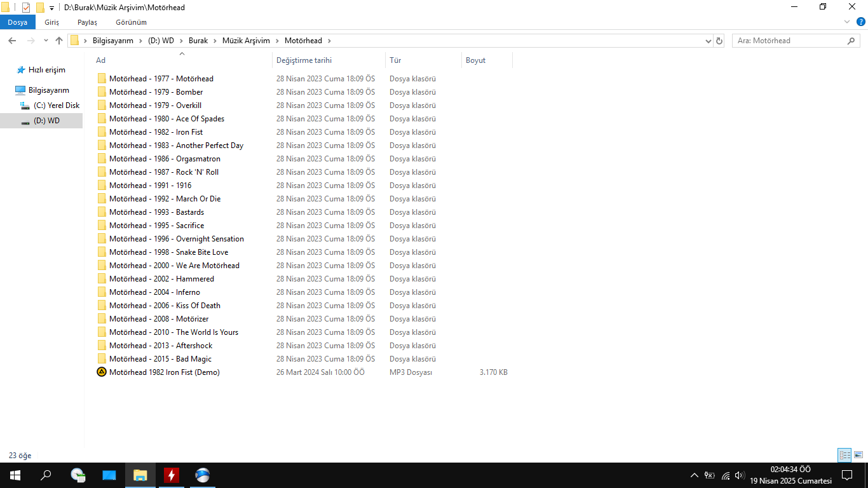
Task: Expand the ribbon with the chevron
Action: pyautogui.click(x=846, y=22)
